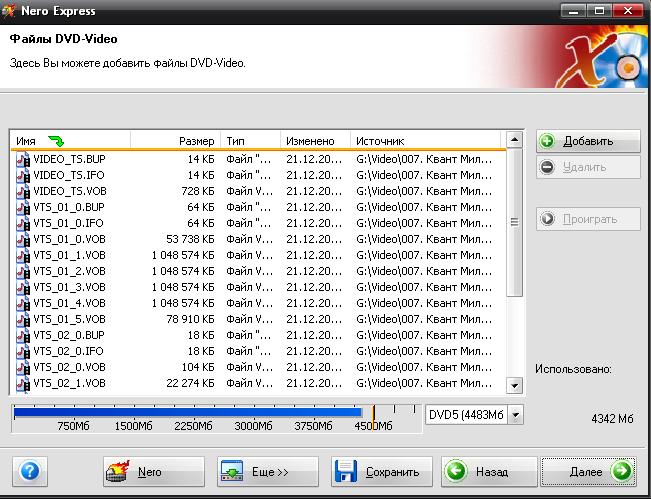Expand options with the Еще >> button
Screen dimensions: 651x499
(x=255, y=471)
